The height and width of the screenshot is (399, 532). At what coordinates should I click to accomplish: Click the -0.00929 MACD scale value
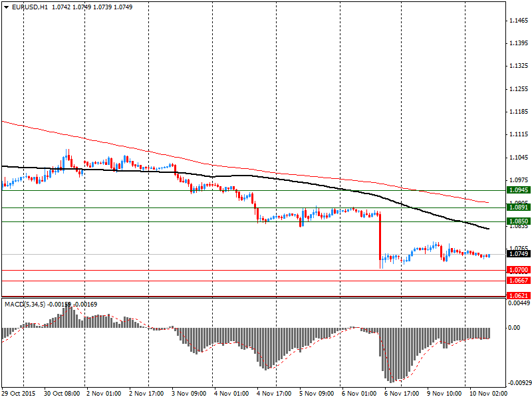point(519,383)
